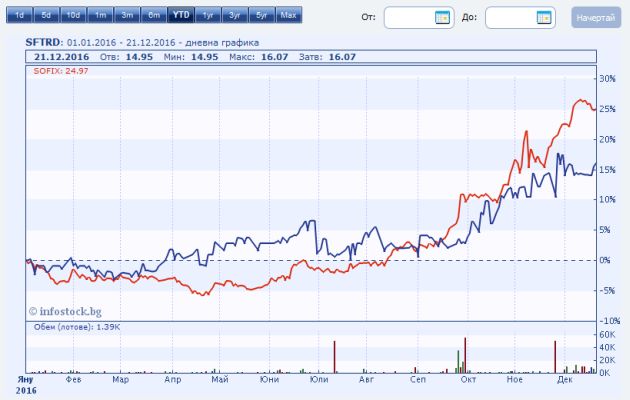Switch chart to 6m range
Screen dimensions: 630x400
click(x=154, y=15)
